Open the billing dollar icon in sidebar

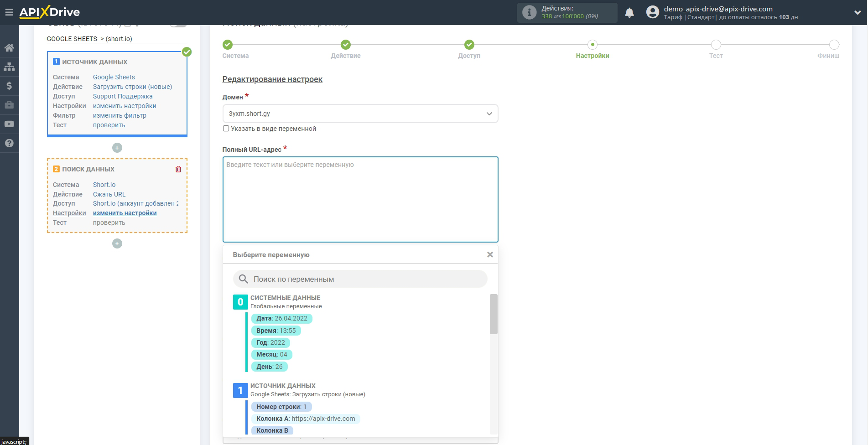[9, 86]
